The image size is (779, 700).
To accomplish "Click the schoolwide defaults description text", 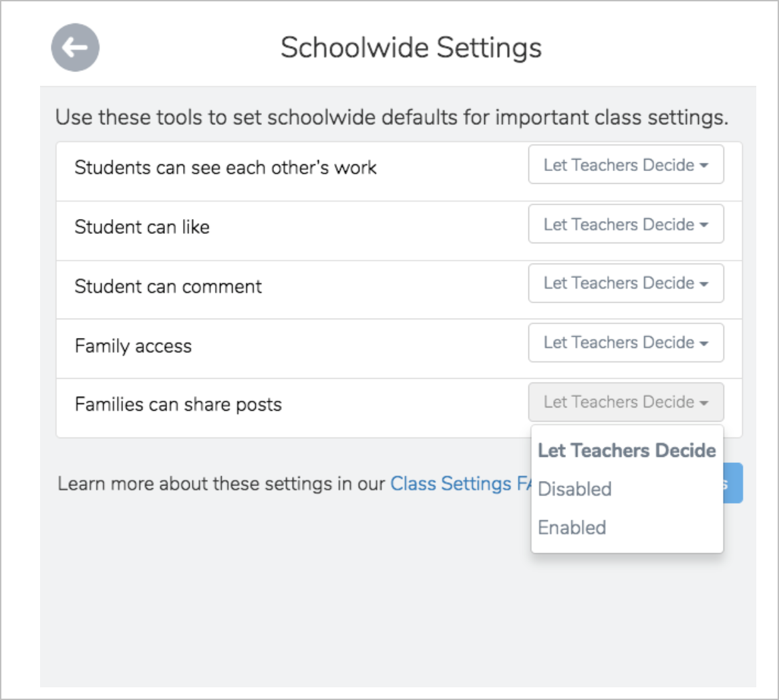I will pos(392,118).
